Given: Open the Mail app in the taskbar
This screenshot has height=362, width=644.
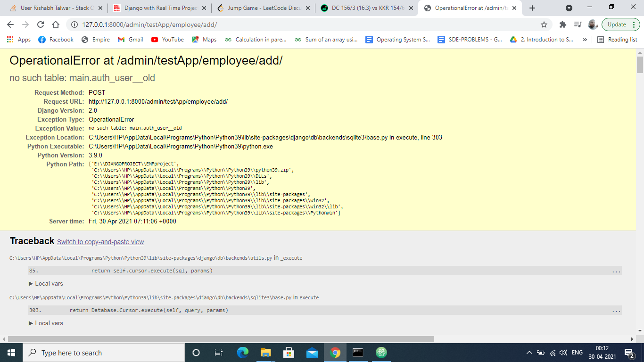Looking at the screenshot, I should pos(312,353).
